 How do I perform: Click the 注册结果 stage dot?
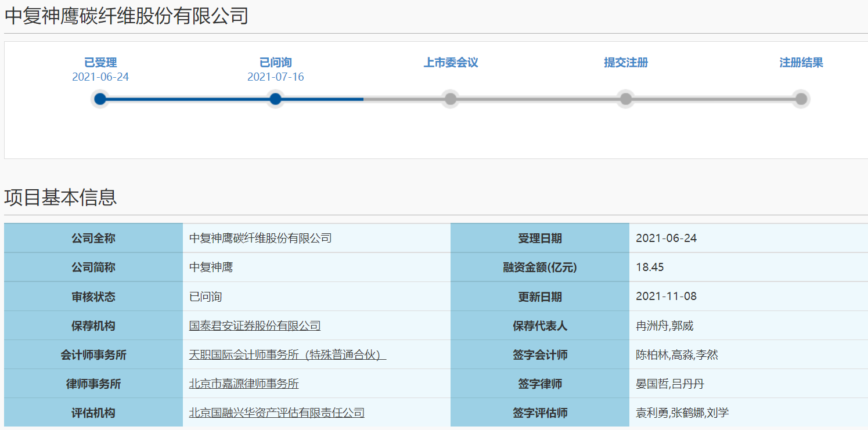click(x=801, y=99)
